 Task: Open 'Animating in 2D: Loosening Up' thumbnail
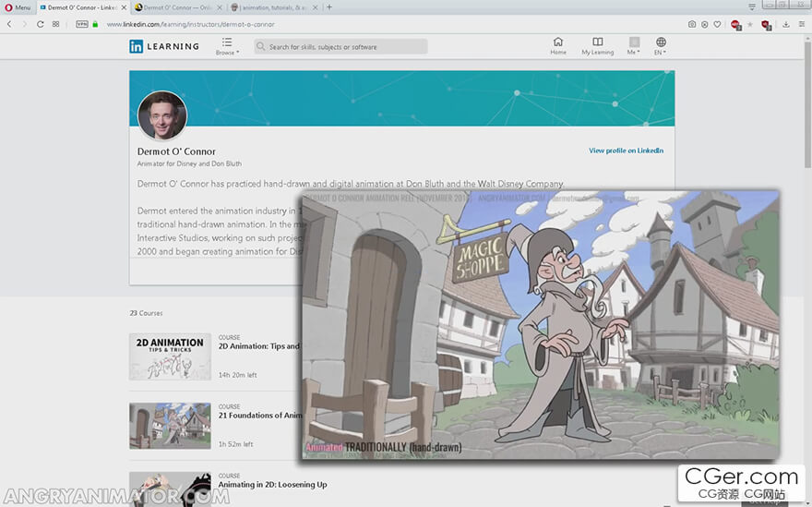171,489
